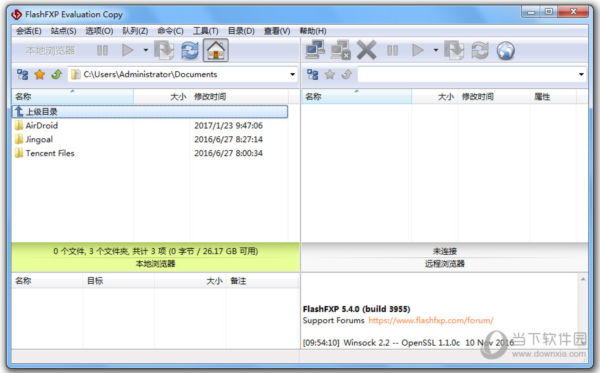Pause the remote side transfer

(393, 50)
